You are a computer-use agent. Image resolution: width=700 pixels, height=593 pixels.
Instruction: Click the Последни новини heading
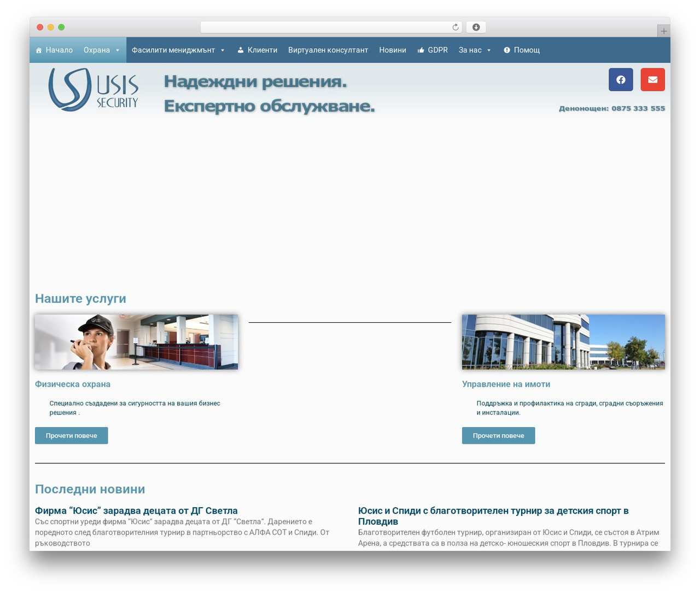point(90,489)
